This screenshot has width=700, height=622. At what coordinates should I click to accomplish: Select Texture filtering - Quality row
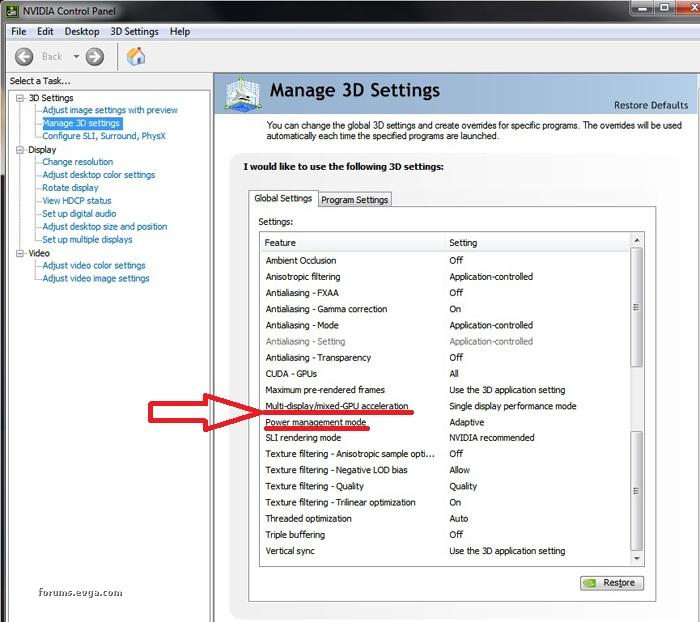pos(445,486)
